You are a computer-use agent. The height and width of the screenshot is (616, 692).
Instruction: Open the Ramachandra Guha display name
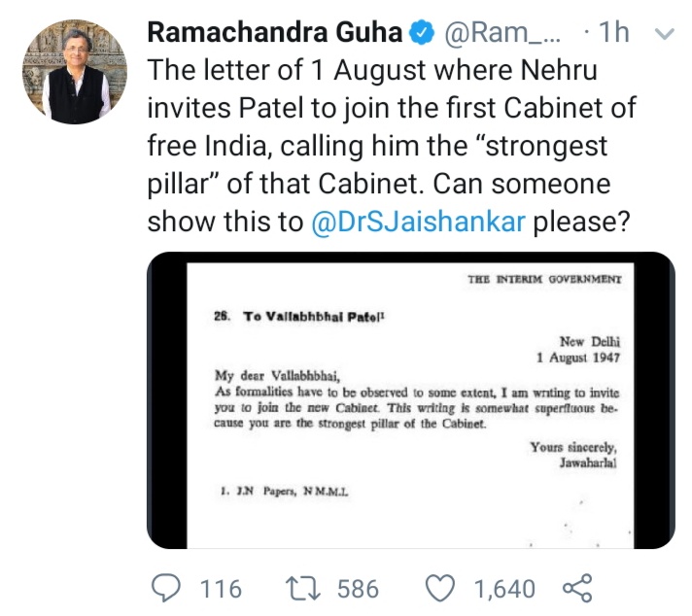274,32
